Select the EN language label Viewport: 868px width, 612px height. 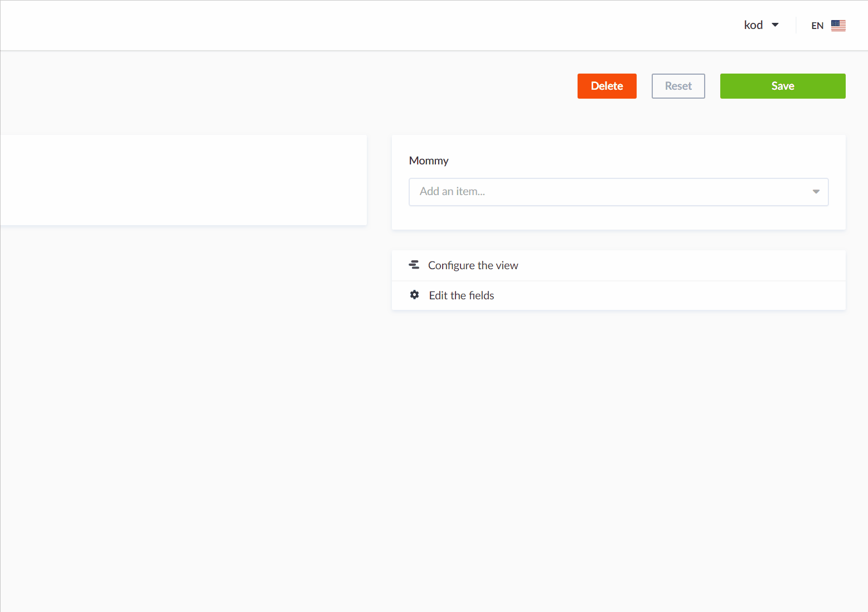817,25
